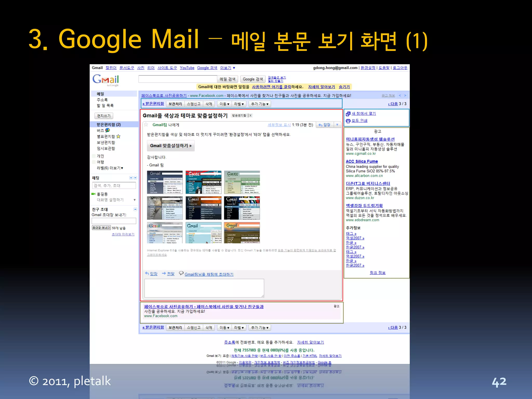Click the 초대장 보내기 button
The image size is (532, 399).
[x=101, y=228]
